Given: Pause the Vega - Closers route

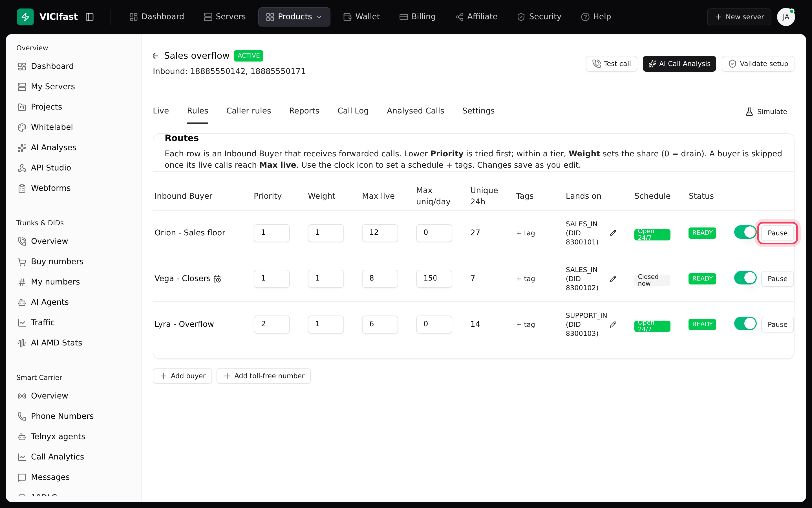Looking at the screenshot, I should [777, 279].
